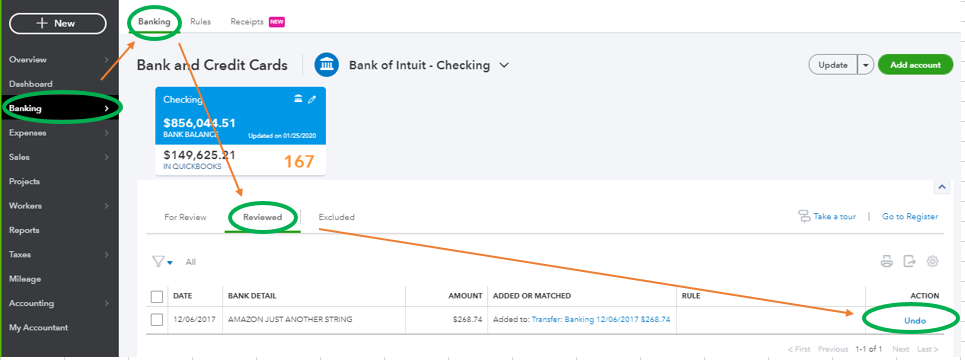Viewport: 965px width, 360px height.
Task: Select the For Review tab
Action: click(x=185, y=217)
